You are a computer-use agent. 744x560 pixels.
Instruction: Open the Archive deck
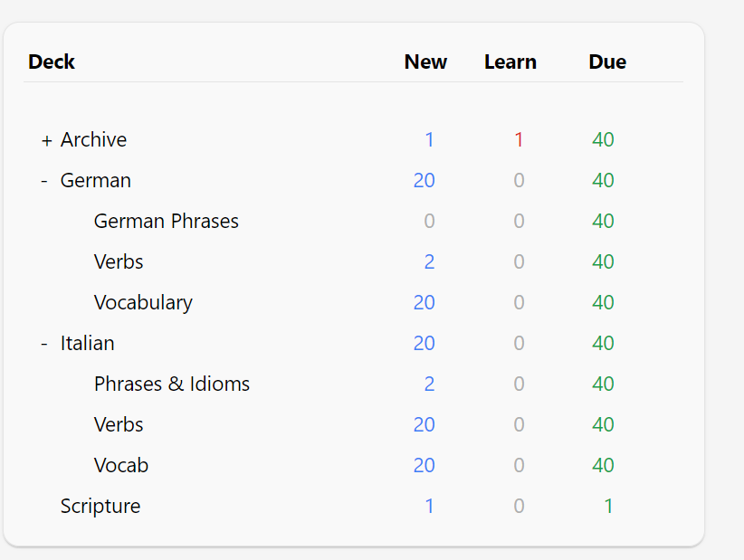click(x=93, y=140)
